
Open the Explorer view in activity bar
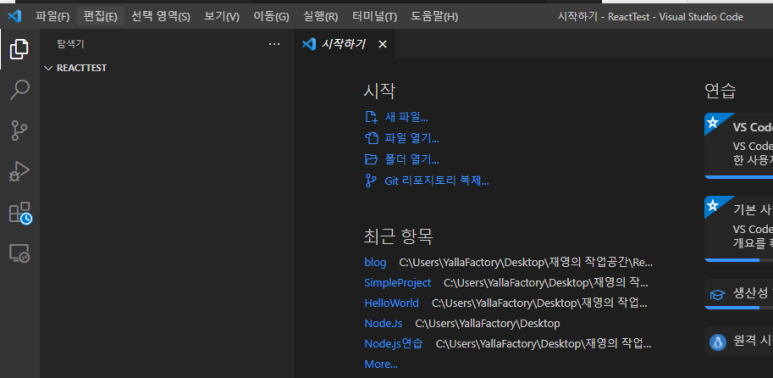pos(19,49)
